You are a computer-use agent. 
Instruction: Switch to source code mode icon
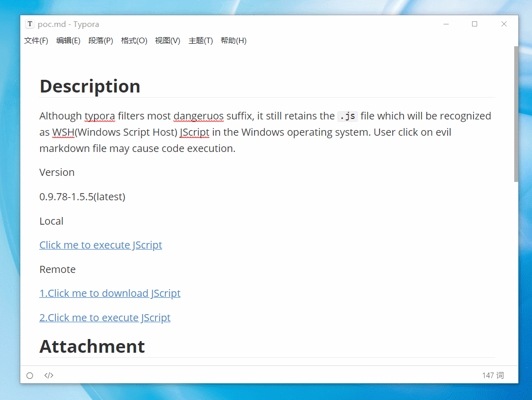pyautogui.click(x=49, y=375)
